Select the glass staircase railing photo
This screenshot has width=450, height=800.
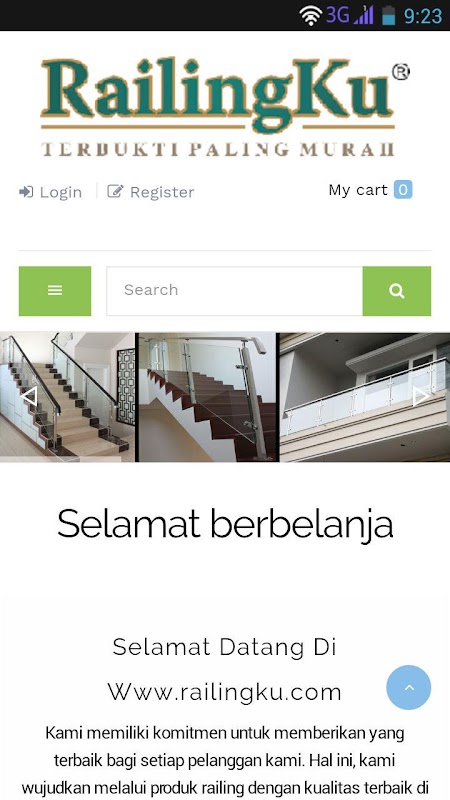coord(67,397)
